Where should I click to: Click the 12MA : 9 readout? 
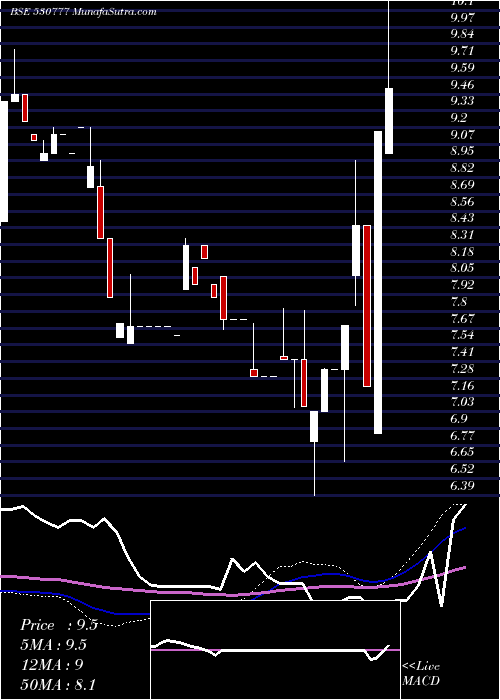[51, 665]
